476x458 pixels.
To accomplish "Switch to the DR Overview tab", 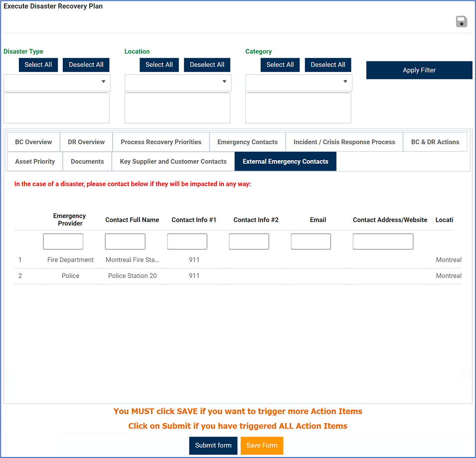I will 86,142.
